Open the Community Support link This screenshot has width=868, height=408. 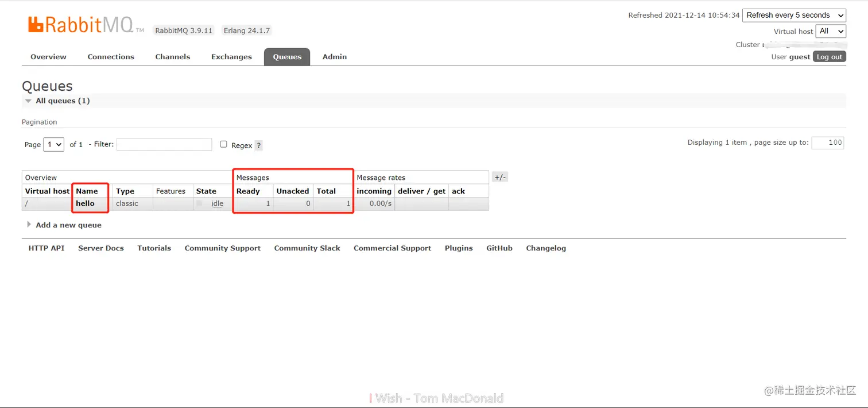click(x=223, y=248)
